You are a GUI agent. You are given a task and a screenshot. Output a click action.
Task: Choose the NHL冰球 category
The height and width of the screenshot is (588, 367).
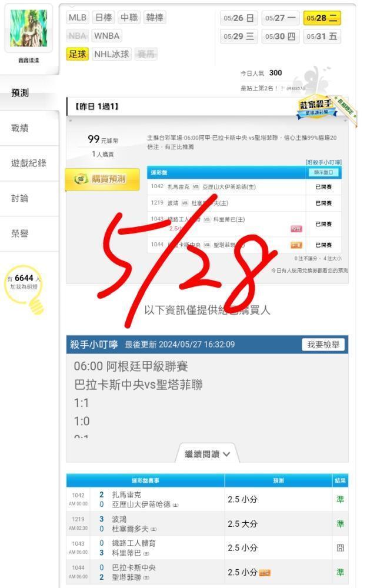point(111,54)
